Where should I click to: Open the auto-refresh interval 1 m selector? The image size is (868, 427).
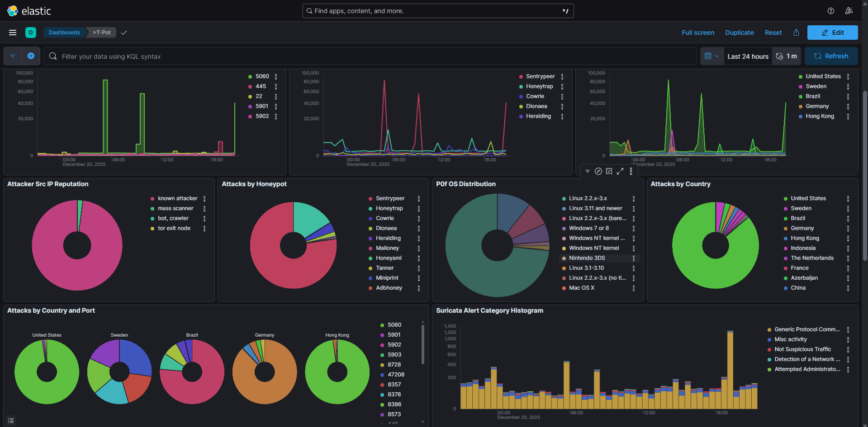click(x=787, y=56)
